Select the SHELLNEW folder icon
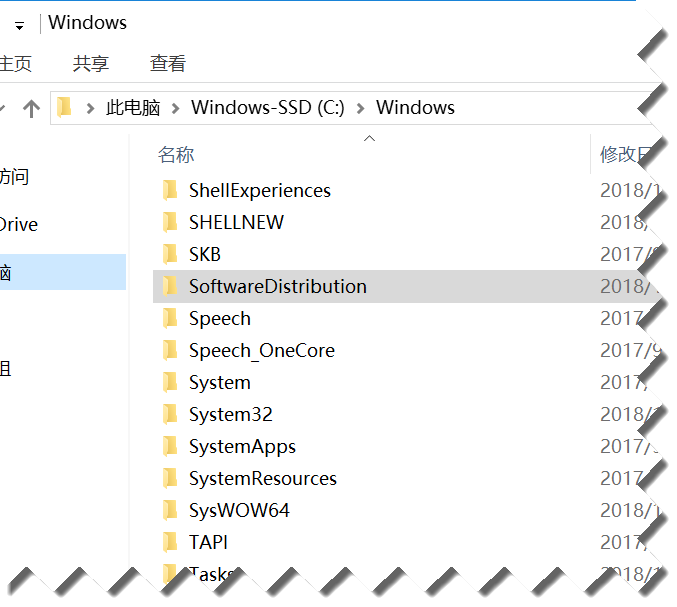 click(x=170, y=222)
